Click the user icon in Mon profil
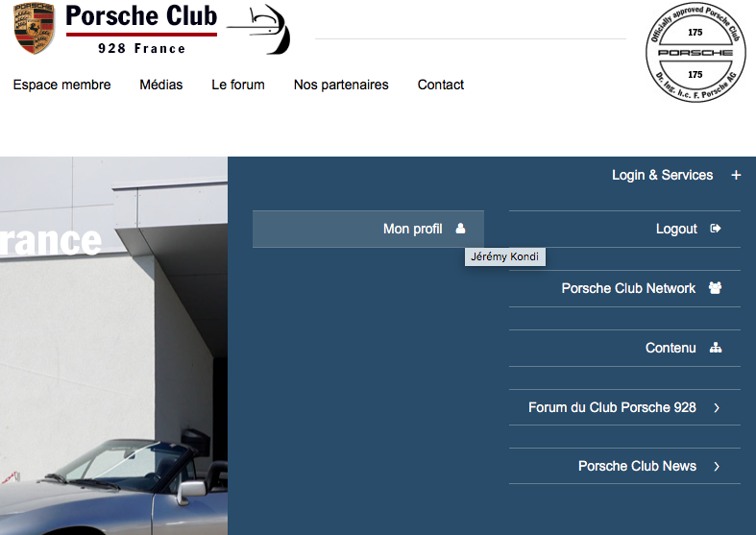Image resolution: width=756 pixels, height=535 pixels. pos(460,229)
